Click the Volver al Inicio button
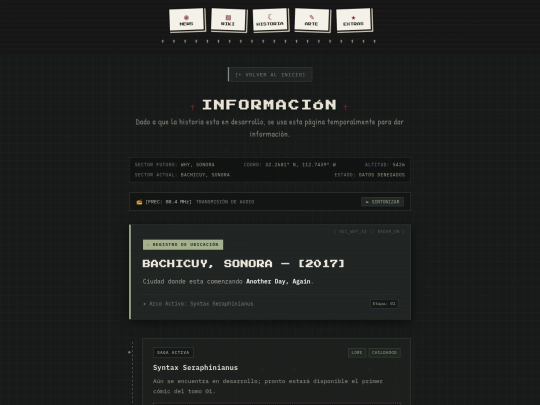The width and height of the screenshot is (540, 405). pos(270,75)
